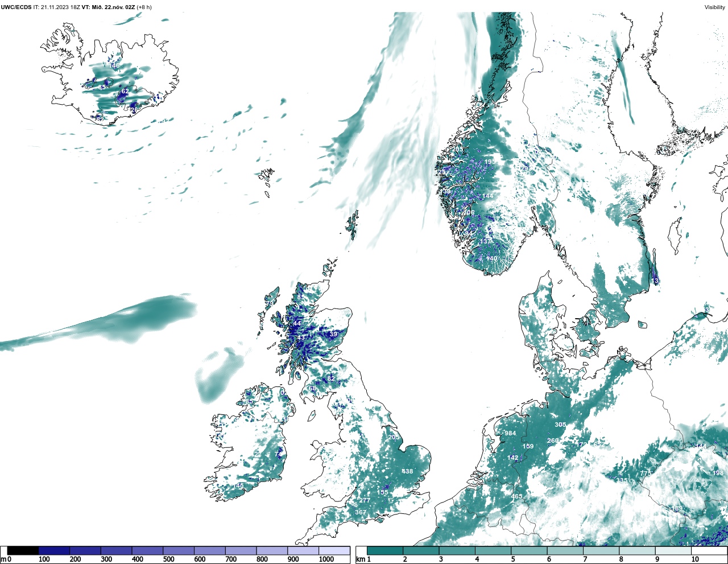Select the 800–900 m pale violet swatch

tap(272, 550)
